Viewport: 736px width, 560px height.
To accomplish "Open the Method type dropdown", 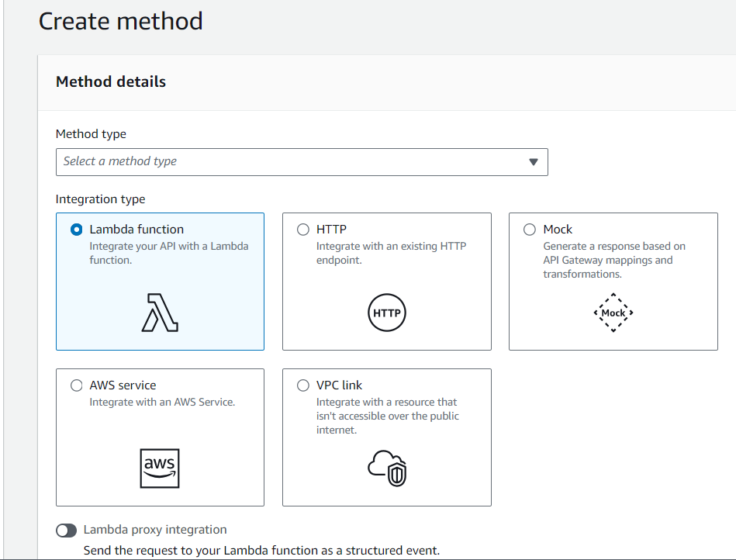I will click(302, 162).
